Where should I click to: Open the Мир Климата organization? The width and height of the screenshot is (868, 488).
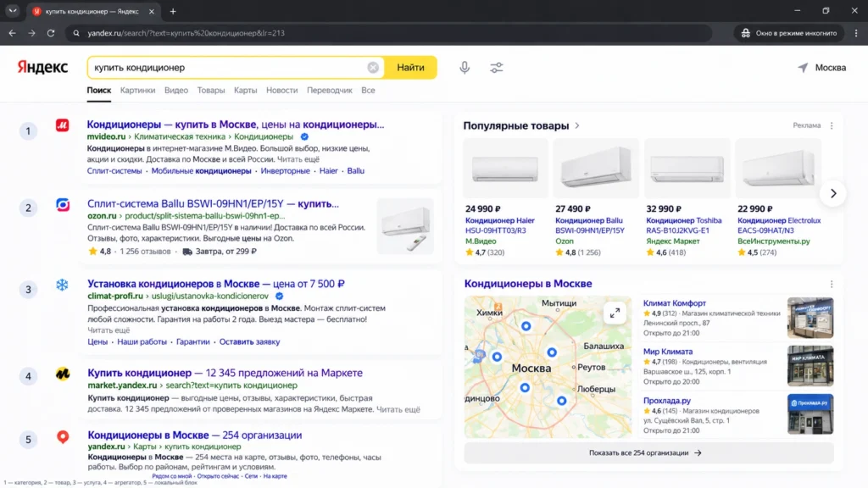pos(668,352)
